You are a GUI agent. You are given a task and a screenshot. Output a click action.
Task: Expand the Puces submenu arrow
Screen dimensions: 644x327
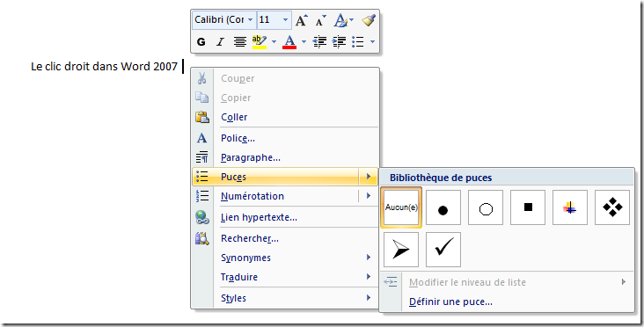(x=369, y=177)
